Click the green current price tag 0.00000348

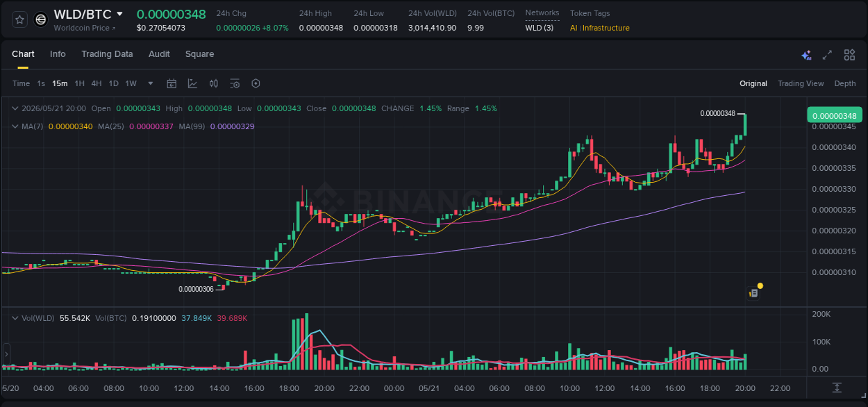pyautogui.click(x=834, y=115)
